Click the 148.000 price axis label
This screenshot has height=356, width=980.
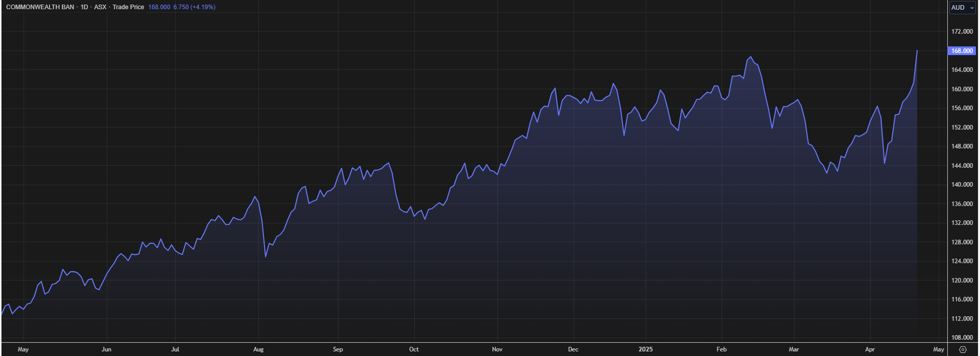962,146
